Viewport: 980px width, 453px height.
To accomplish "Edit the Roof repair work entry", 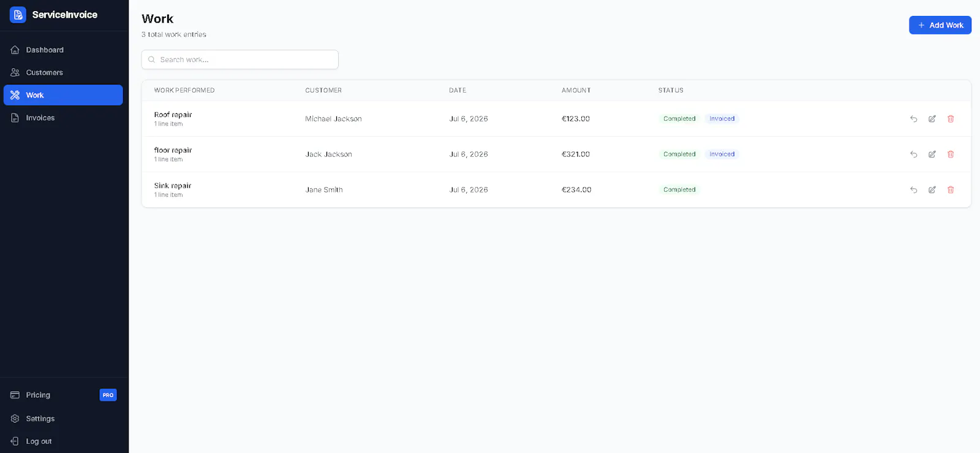I will pyautogui.click(x=932, y=119).
